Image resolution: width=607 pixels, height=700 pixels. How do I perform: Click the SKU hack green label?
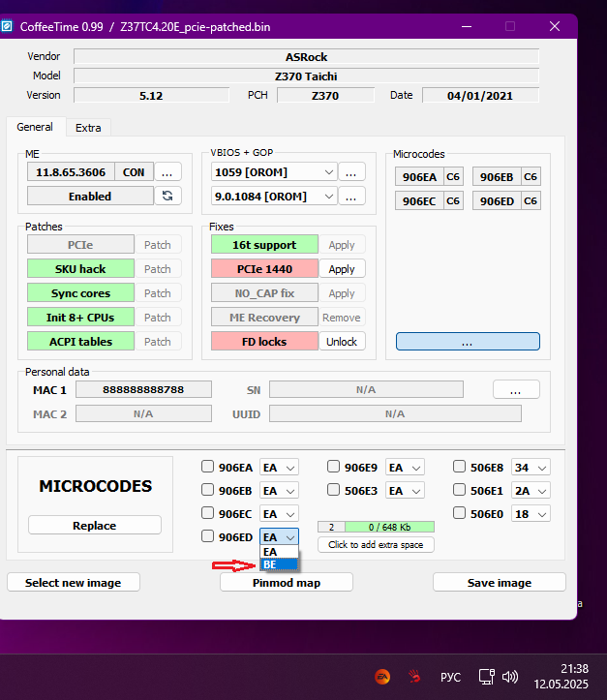[x=80, y=269]
